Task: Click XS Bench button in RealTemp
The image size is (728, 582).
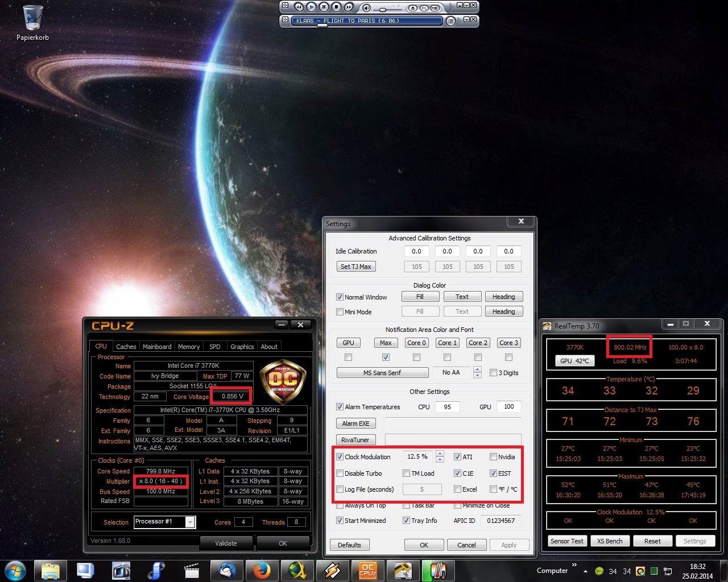Action: tap(610, 541)
